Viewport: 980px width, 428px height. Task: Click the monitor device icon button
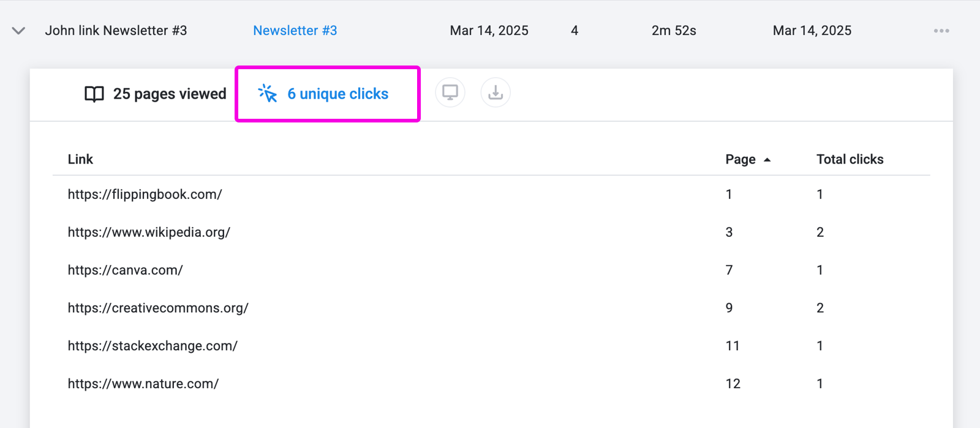click(450, 92)
